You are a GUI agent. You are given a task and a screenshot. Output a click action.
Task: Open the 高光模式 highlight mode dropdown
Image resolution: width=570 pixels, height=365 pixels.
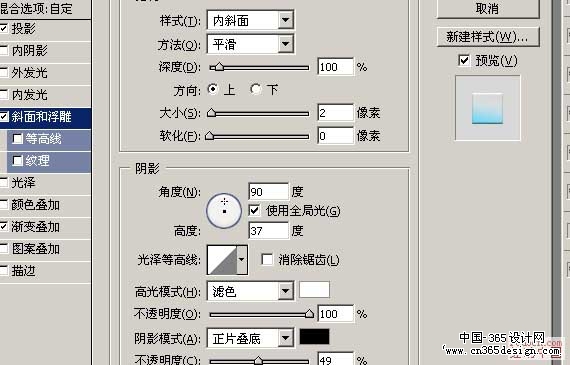[x=250, y=291]
